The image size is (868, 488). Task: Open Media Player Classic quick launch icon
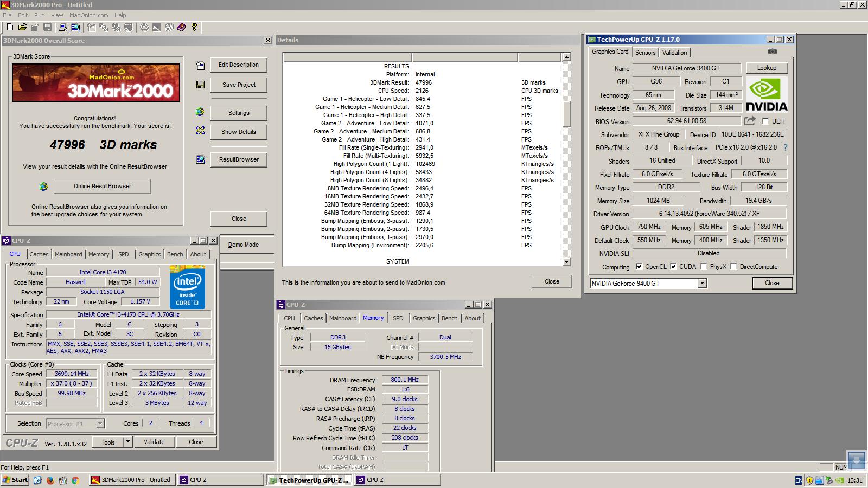point(63,480)
